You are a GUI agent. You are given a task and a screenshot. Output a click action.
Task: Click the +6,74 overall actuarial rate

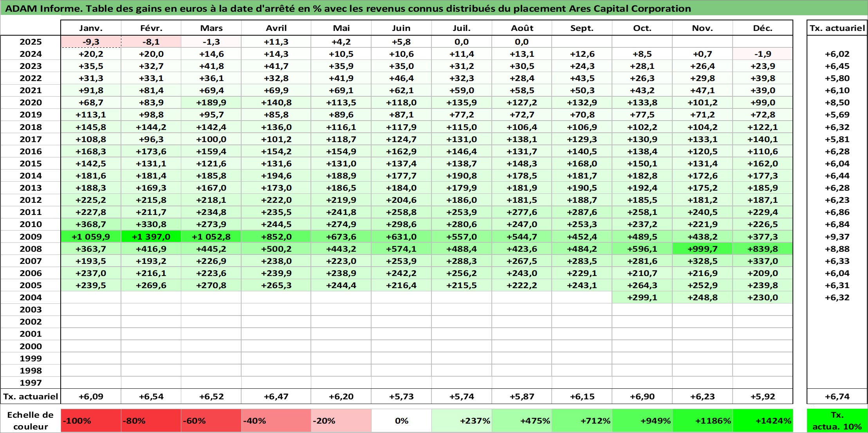point(837,397)
